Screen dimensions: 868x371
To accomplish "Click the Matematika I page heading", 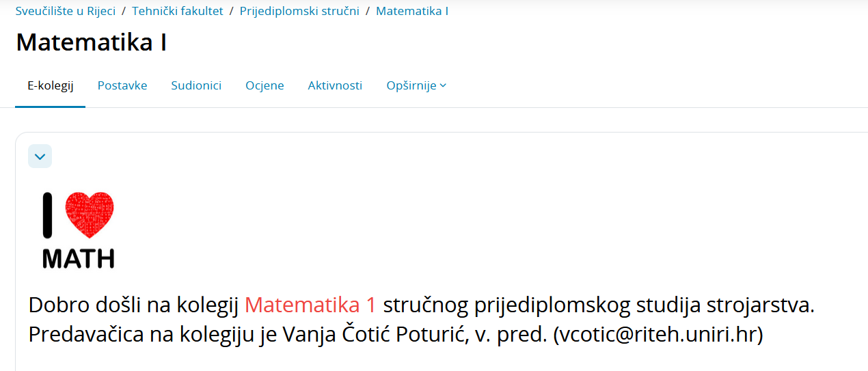I will tap(92, 42).
